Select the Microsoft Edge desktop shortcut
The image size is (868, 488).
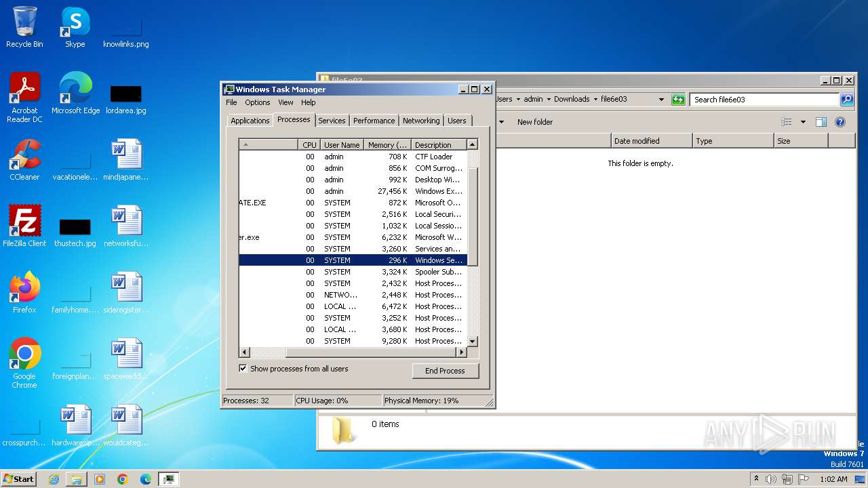pos(75,94)
